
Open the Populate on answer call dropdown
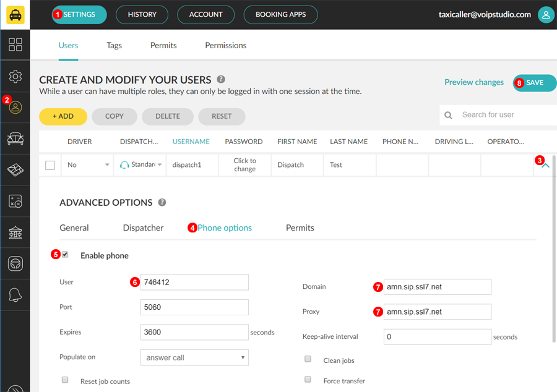click(x=195, y=357)
